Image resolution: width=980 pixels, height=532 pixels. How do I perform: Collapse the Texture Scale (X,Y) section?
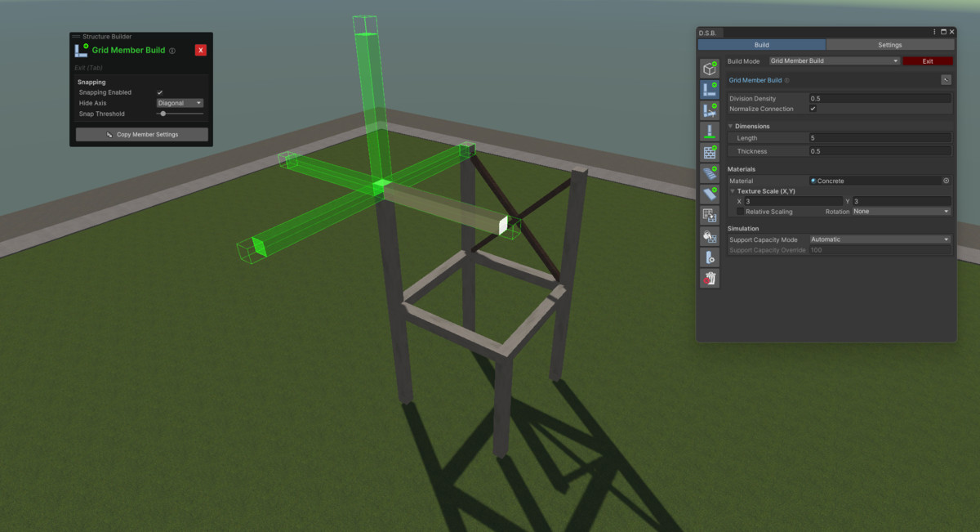click(x=732, y=190)
